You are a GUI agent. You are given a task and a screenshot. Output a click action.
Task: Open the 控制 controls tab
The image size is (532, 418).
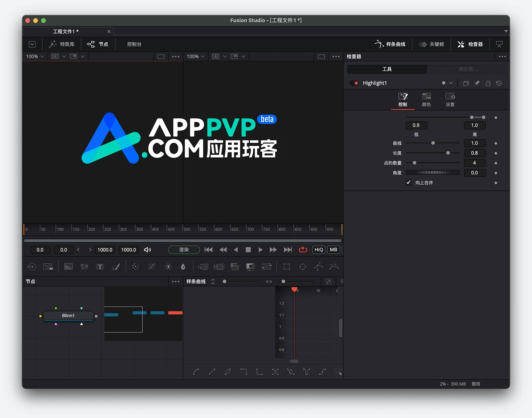(403, 100)
